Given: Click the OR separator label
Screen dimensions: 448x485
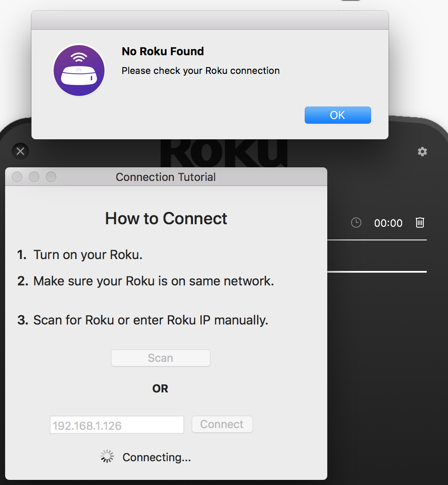Looking at the screenshot, I should pyautogui.click(x=160, y=389).
